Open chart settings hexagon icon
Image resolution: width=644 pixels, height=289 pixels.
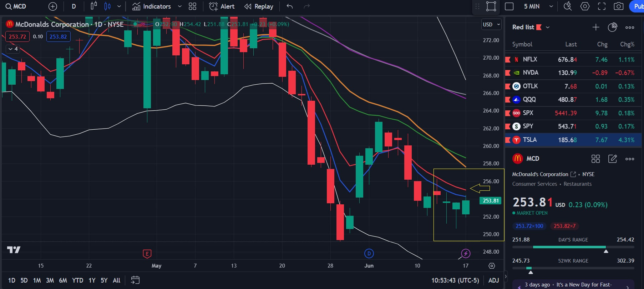pos(585,6)
